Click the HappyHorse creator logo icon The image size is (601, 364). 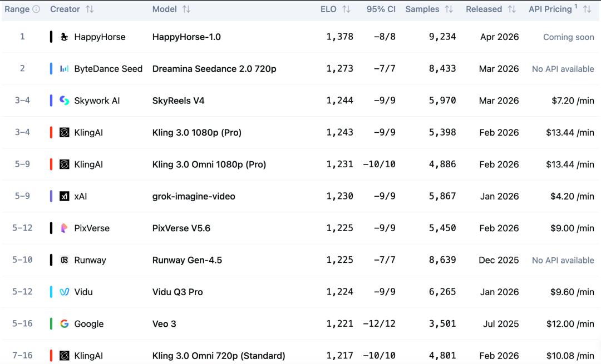point(65,37)
